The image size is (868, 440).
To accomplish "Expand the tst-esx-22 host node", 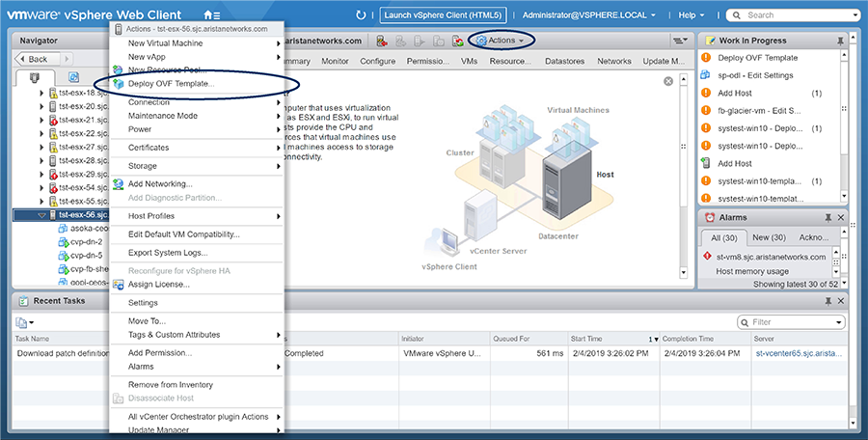I will pos(42,133).
